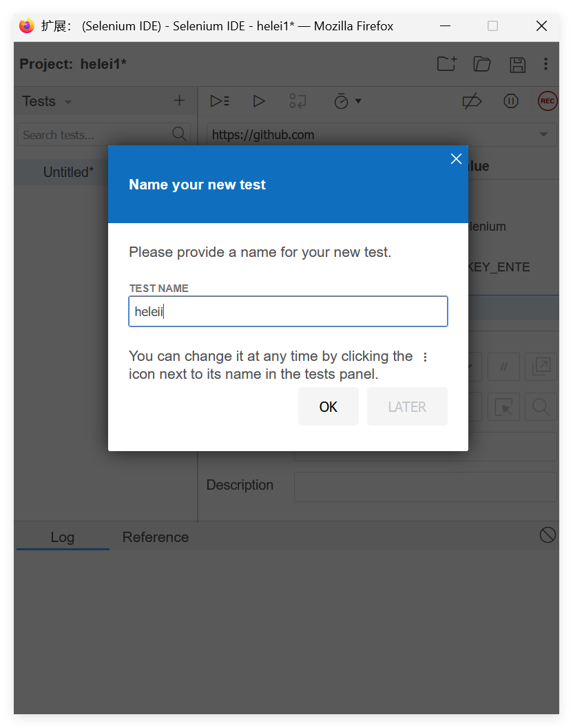This screenshot has height=728, width=573.
Task: Open test execution speed timer
Action: coord(342,101)
